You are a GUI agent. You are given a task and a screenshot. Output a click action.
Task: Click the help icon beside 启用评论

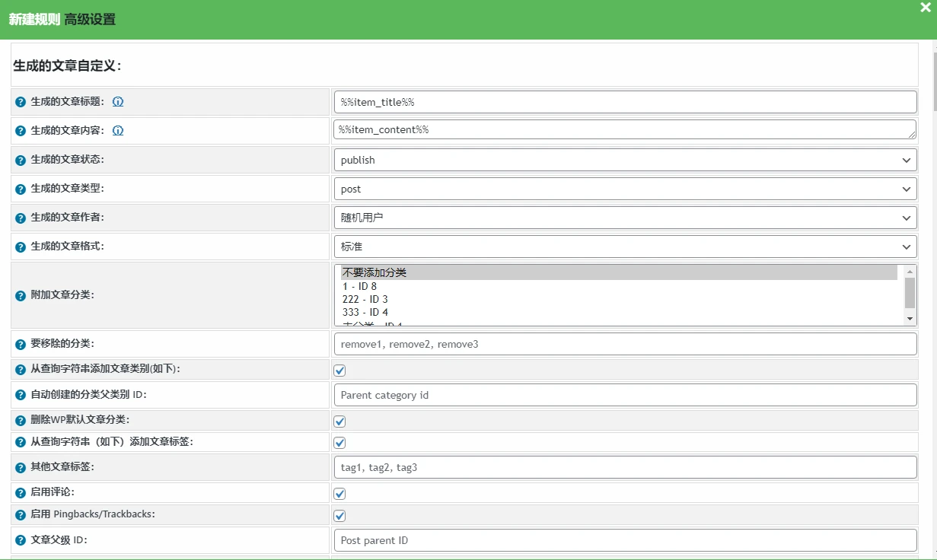(x=19, y=492)
